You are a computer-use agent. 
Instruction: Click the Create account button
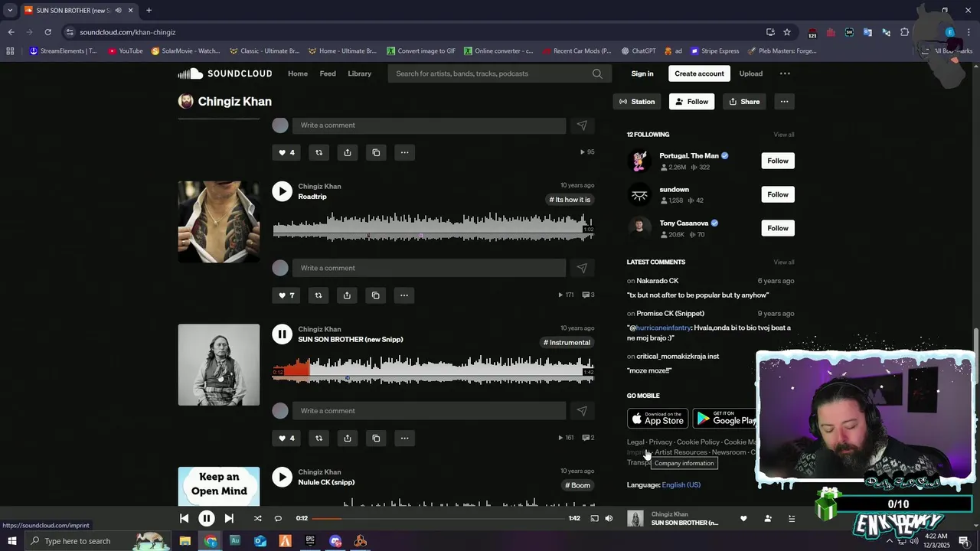point(699,73)
